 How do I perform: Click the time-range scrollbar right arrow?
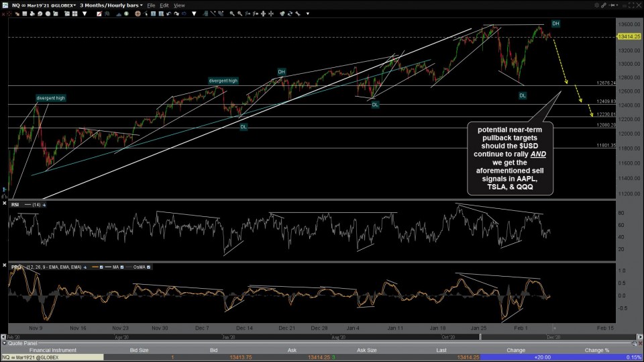tap(640, 337)
